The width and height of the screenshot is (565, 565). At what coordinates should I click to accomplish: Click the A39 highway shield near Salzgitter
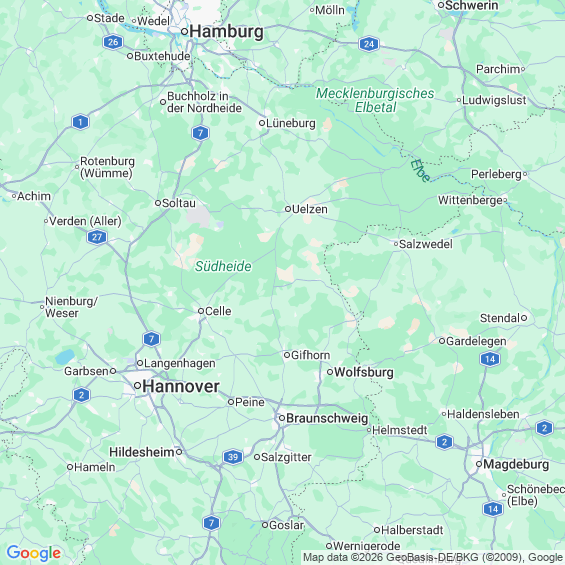(x=233, y=457)
